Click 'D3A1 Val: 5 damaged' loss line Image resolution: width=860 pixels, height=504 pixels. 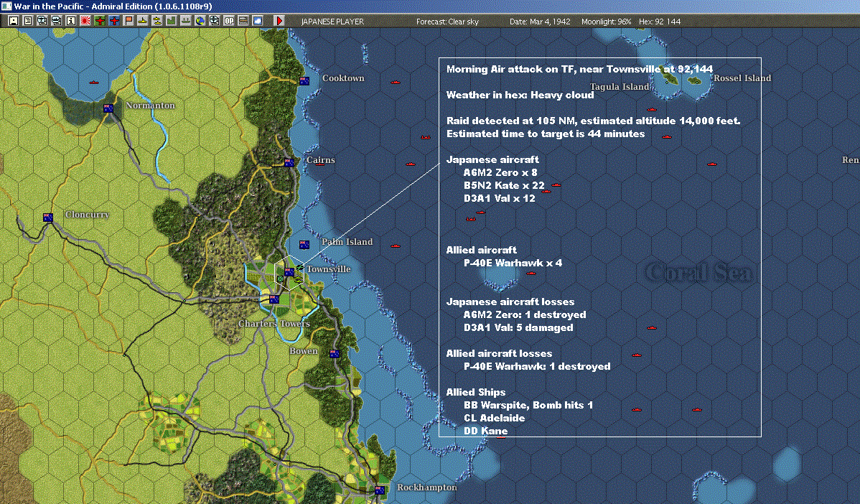[x=518, y=328]
